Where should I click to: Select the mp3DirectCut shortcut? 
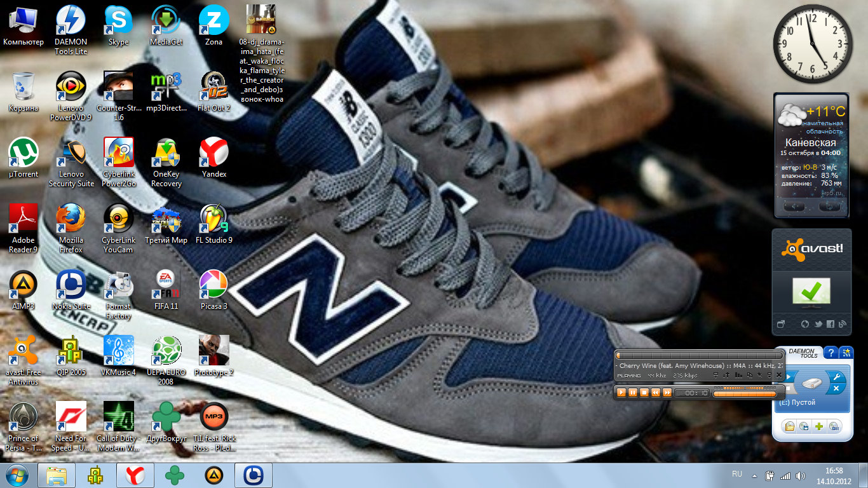(x=166, y=92)
